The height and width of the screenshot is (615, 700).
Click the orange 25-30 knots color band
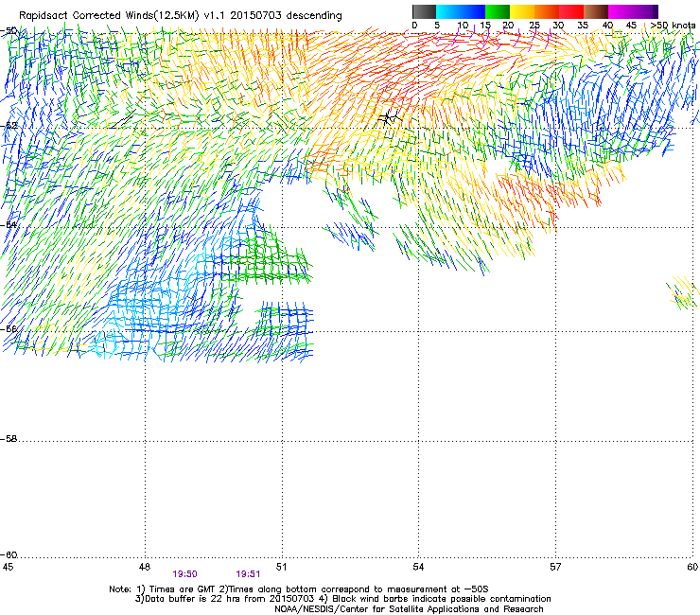click(547, 11)
